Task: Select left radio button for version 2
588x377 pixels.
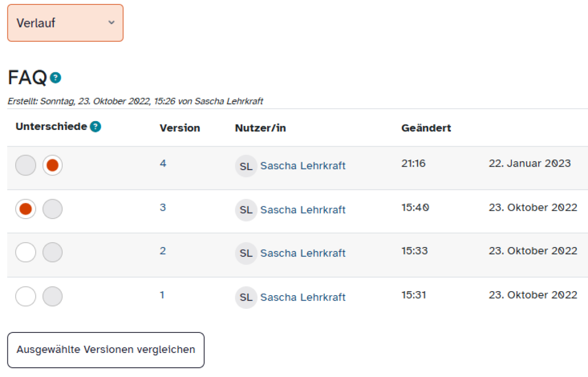Action: coord(26,253)
